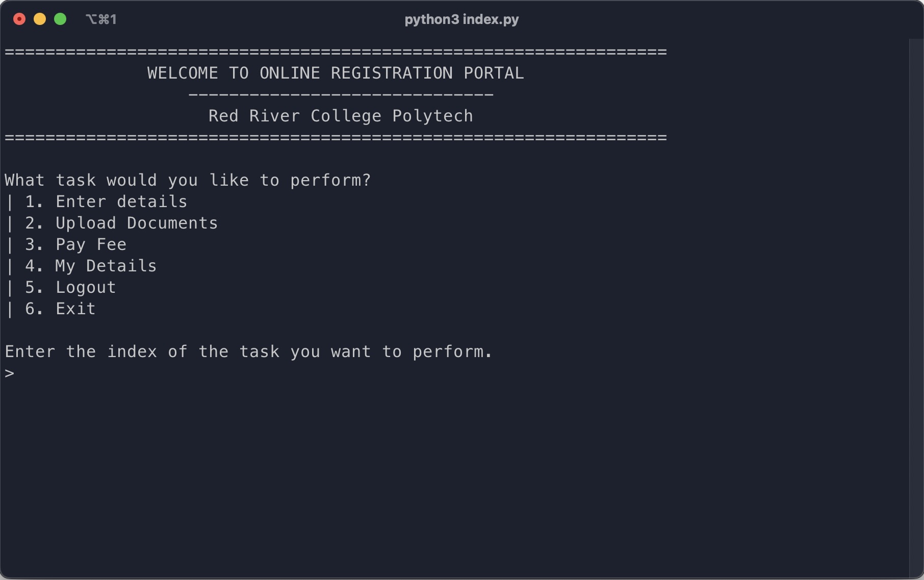Click the dashed divider under the welcome heading

(x=341, y=95)
